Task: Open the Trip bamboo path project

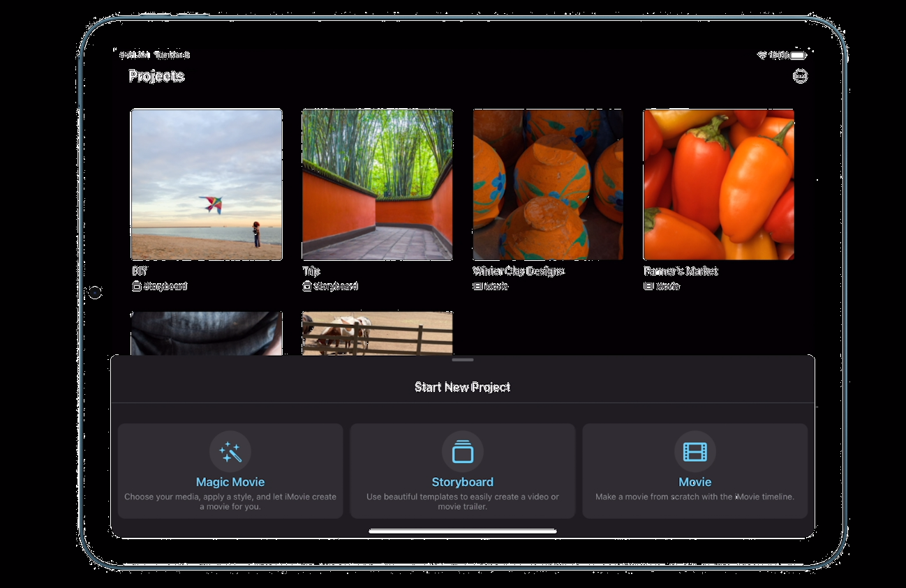Action: (x=377, y=185)
